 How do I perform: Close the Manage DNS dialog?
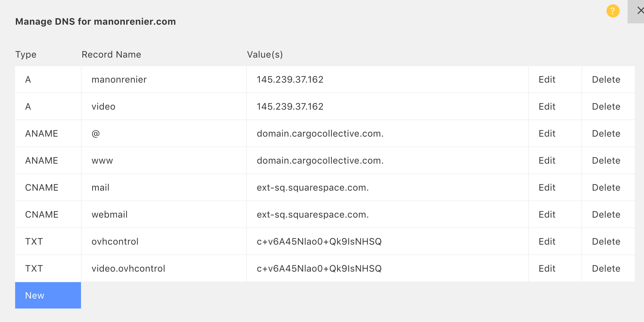(x=639, y=11)
